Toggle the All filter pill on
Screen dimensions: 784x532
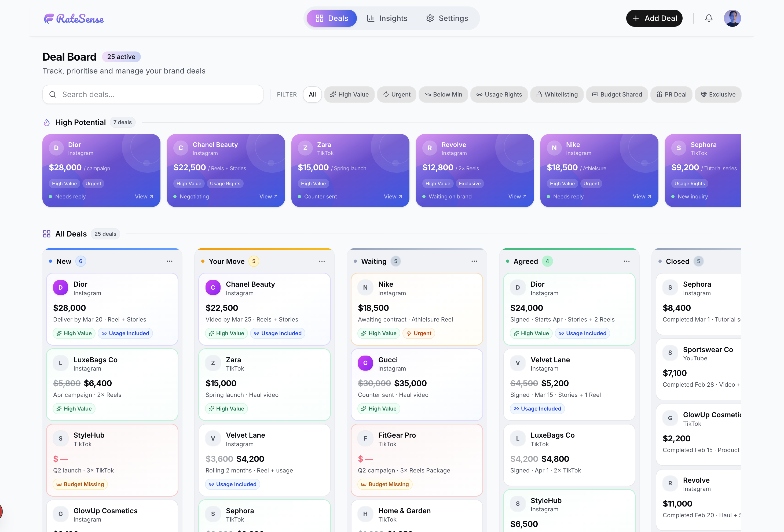click(312, 94)
